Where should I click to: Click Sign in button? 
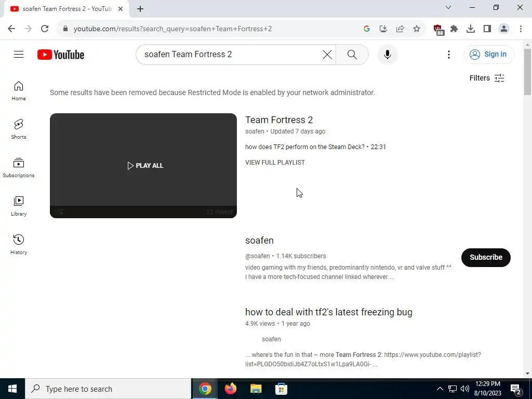click(489, 54)
